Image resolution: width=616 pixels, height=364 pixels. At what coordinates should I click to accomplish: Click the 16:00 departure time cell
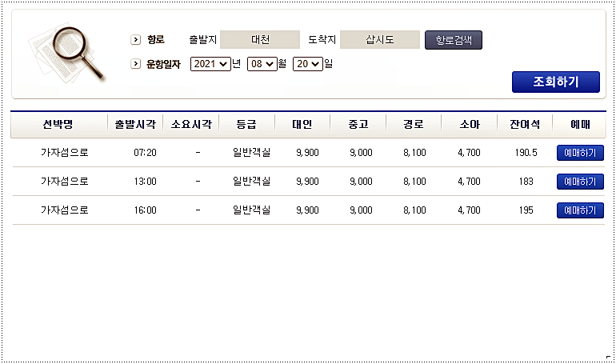(x=145, y=210)
